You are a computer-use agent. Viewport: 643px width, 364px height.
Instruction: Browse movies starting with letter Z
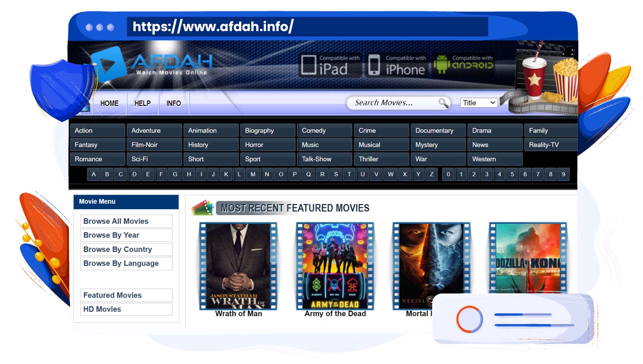(x=431, y=174)
